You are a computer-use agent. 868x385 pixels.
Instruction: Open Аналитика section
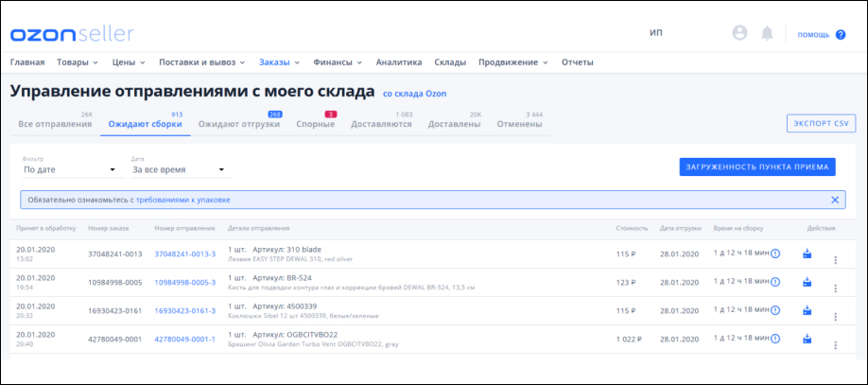[x=399, y=62]
